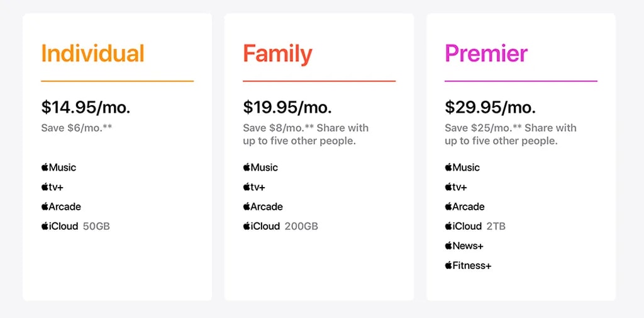
Task: Click Apple TV+ logo in Individual plan
Action: (x=52, y=187)
